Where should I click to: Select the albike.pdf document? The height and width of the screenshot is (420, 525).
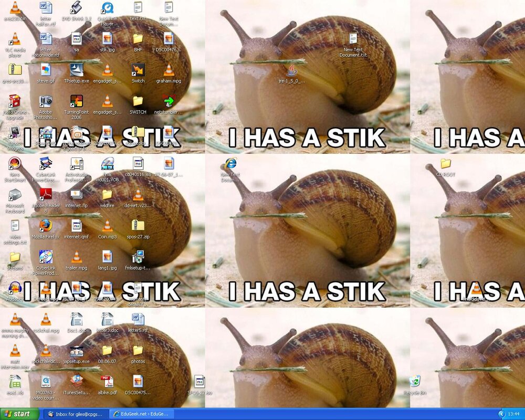coord(107,382)
